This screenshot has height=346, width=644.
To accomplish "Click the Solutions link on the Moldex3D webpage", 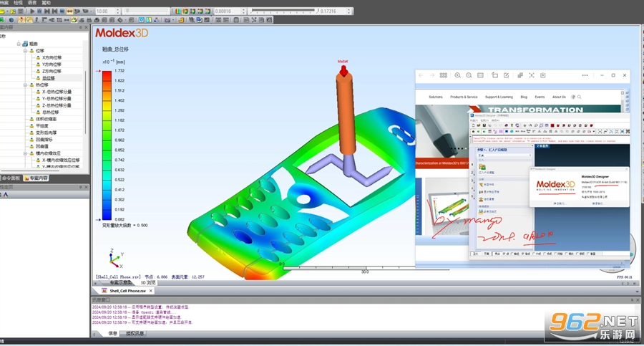I will tap(436, 97).
